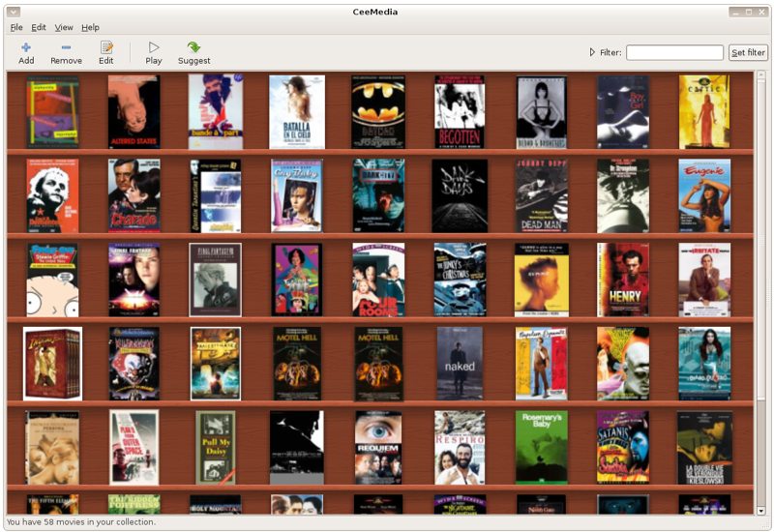Click the scrollbar down arrow

[x=760, y=511]
